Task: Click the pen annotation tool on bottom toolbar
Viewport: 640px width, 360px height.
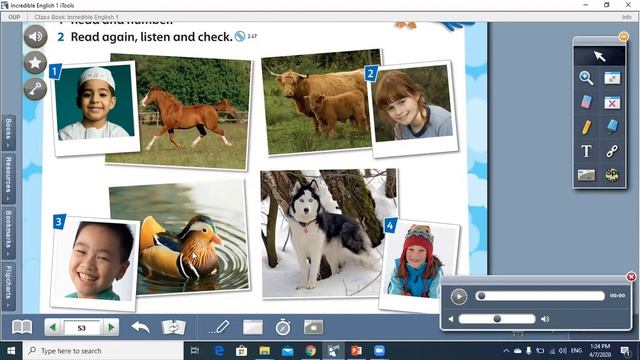Action: 220,327
